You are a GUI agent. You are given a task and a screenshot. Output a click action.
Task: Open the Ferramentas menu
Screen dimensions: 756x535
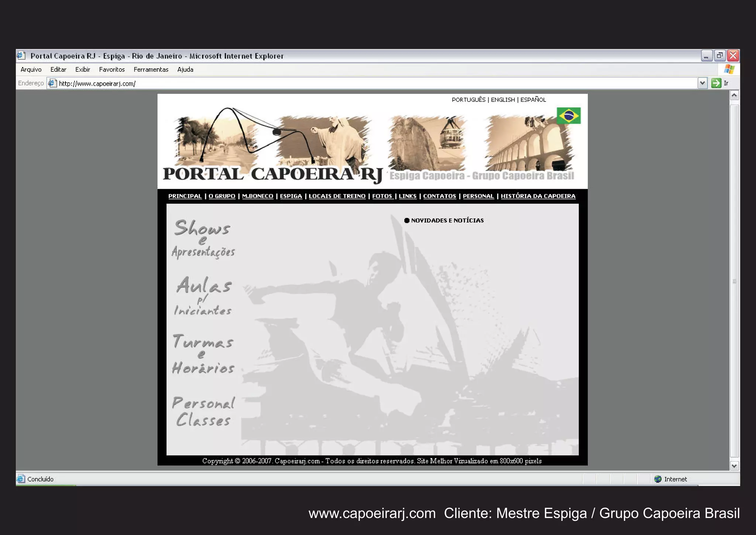click(x=151, y=69)
